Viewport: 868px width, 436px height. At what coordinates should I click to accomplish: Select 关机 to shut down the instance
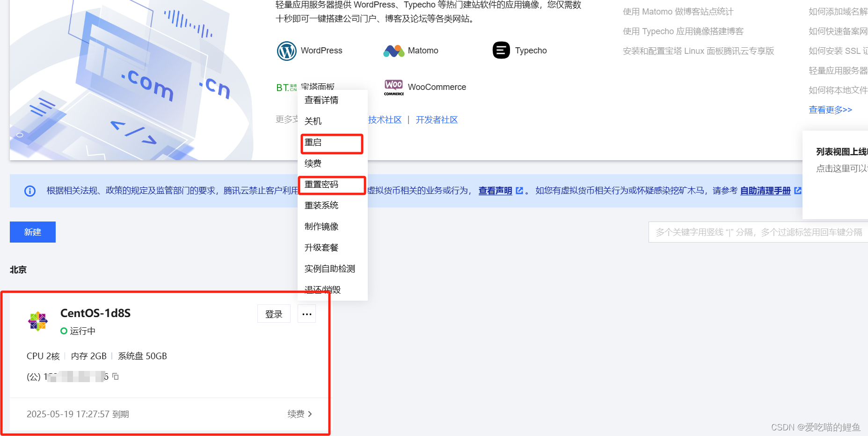coord(313,121)
